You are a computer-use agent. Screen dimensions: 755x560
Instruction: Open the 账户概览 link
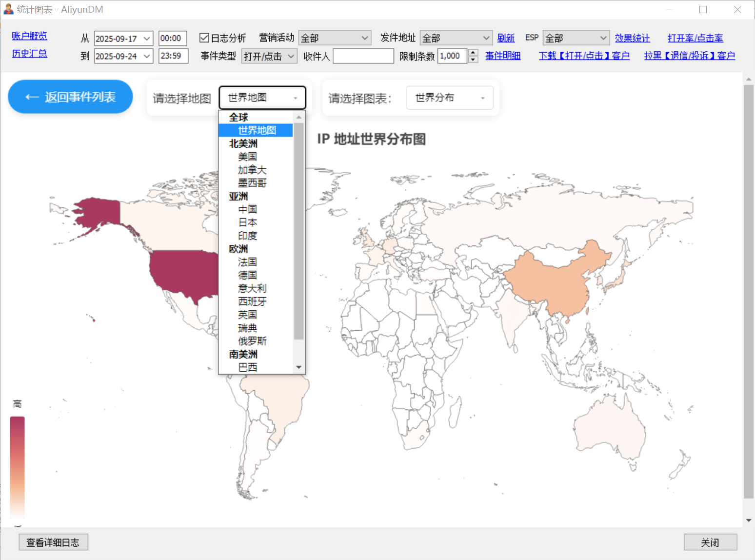coord(29,36)
